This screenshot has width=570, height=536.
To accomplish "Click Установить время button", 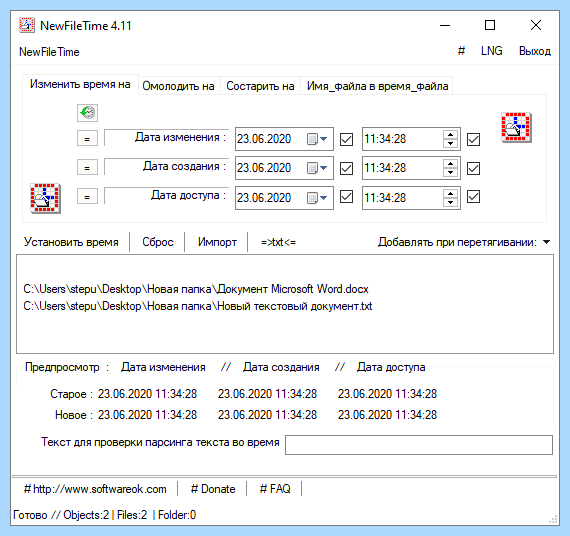I will point(71,242).
